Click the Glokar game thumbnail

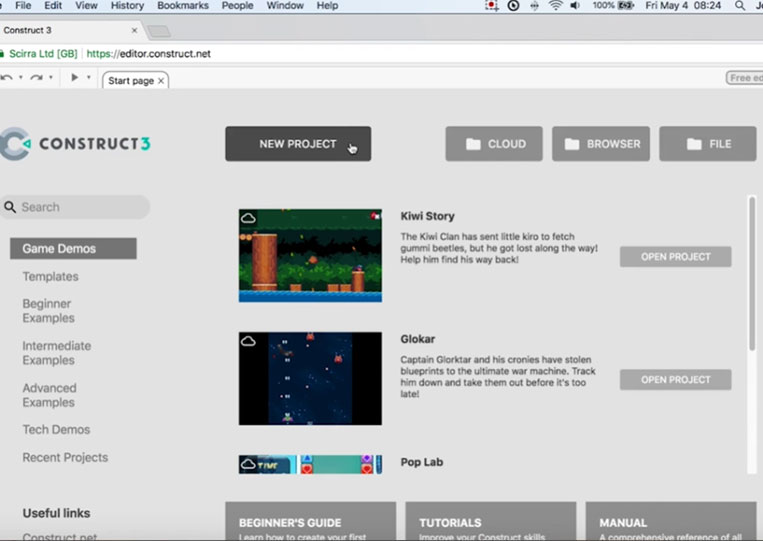coord(310,379)
